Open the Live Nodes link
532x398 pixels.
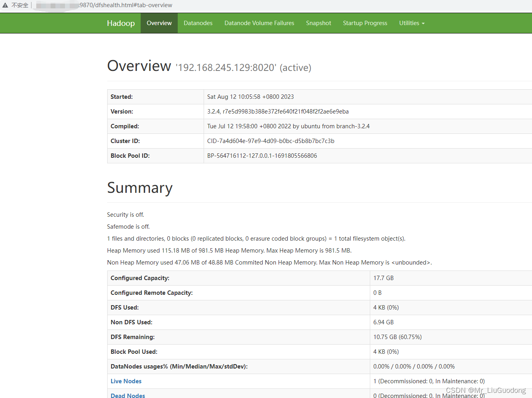tap(126, 381)
